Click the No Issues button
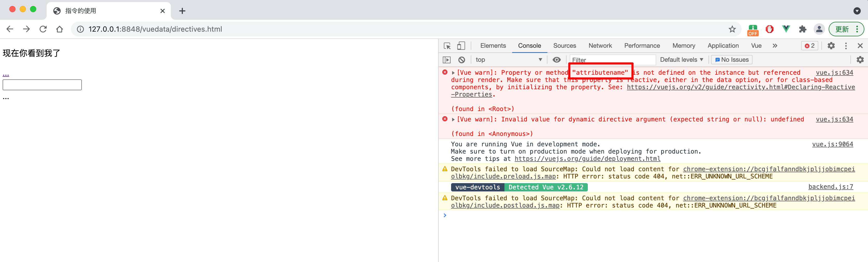 click(731, 60)
